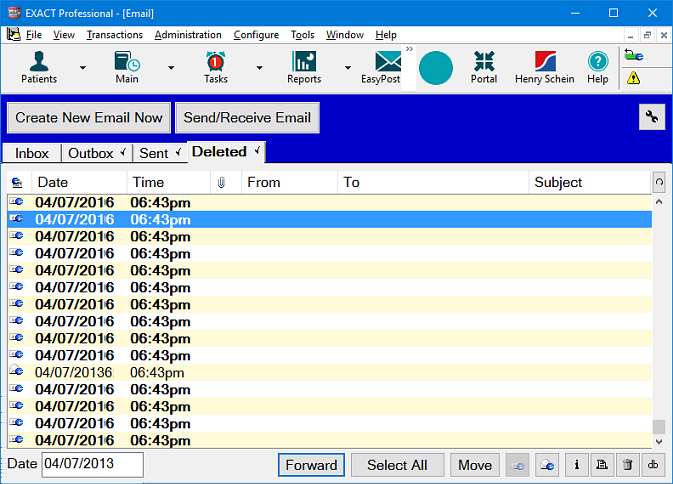Switch to the Outbox tab
Image resolution: width=673 pixels, height=484 pixels.
(96, 153)
